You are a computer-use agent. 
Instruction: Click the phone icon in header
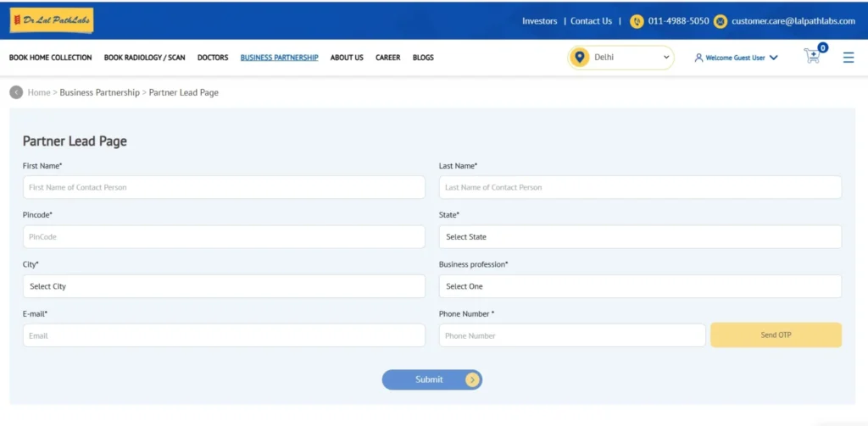(x=637, y=21)
